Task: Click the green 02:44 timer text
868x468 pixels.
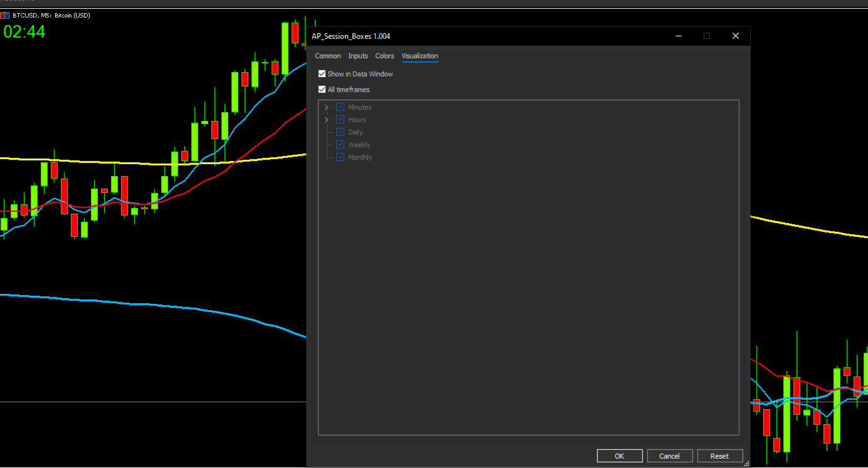Action: pos(24,32)
